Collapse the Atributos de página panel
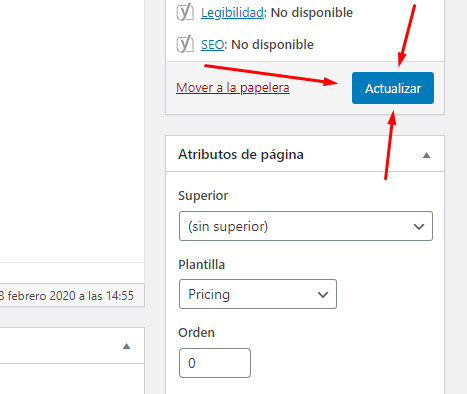The height and width of the screenshot is (394, 467). tap(426, 155)
